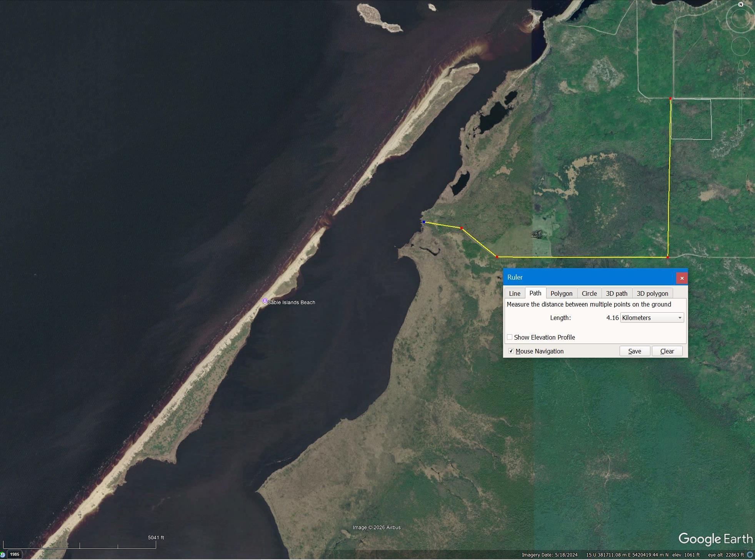Click the move joystick control
Viewport: 755px width, 560px height.
tap(740, 46)
